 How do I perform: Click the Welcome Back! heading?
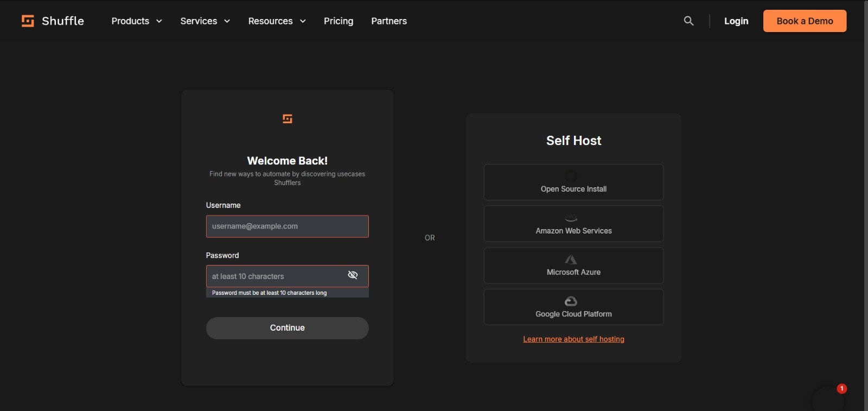[x=288, y=161]
